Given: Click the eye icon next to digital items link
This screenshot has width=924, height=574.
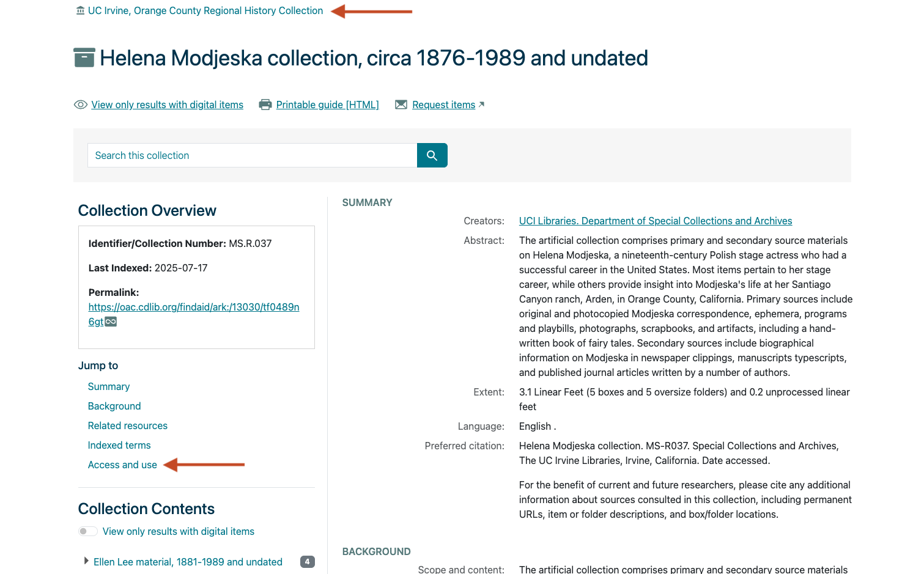Looking at the screenshot, I should [x=81, y=105].
